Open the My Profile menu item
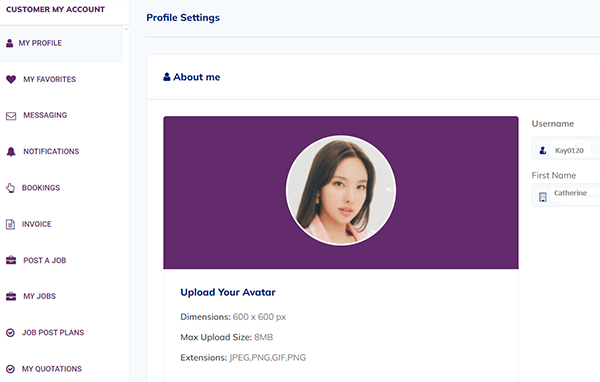The image size is (600, 382). [62, 43]
